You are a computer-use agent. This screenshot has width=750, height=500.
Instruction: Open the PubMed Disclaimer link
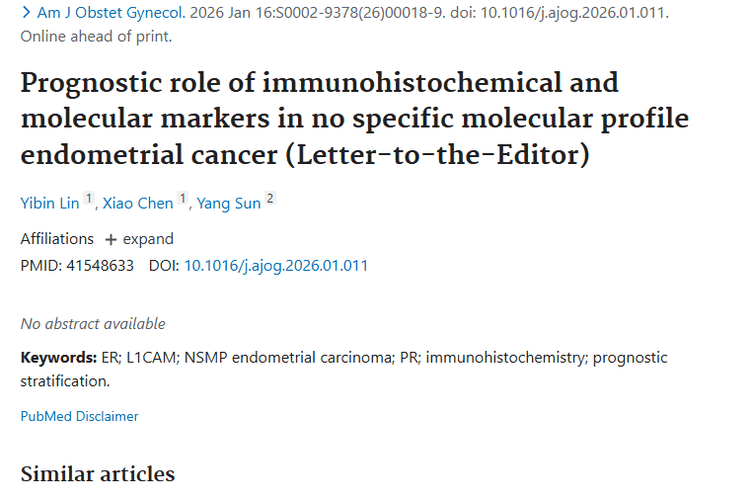coord(79,416)
